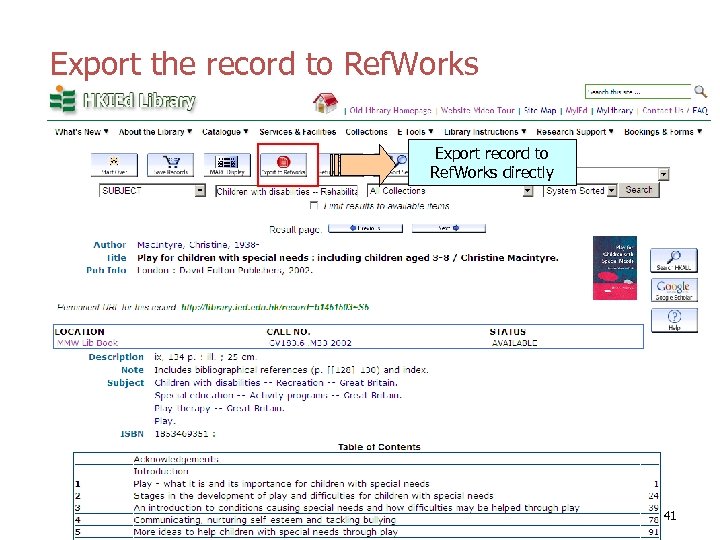Click the MyIEd link
The image size is (720, 540).
[x=576, y=110]
